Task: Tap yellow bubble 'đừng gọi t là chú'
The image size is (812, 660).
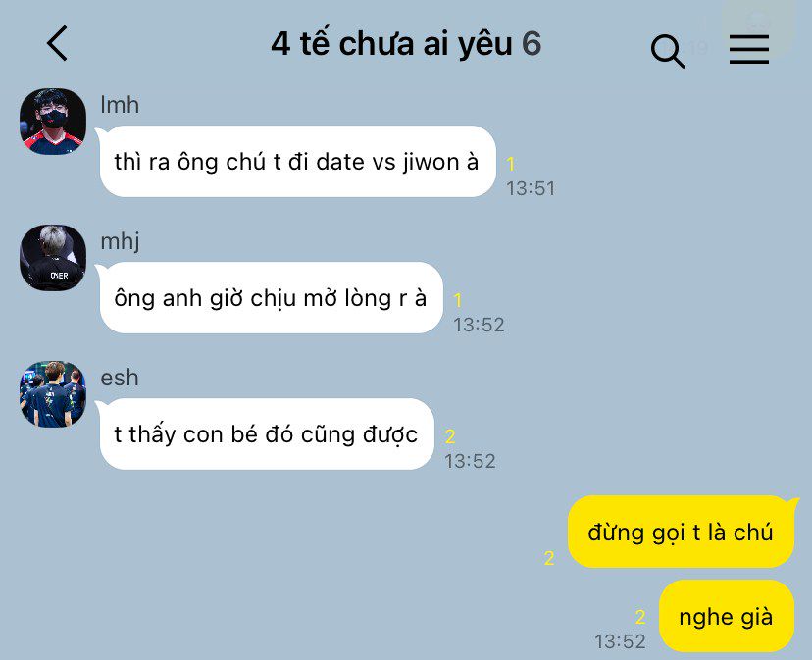Action: [681, 532]
